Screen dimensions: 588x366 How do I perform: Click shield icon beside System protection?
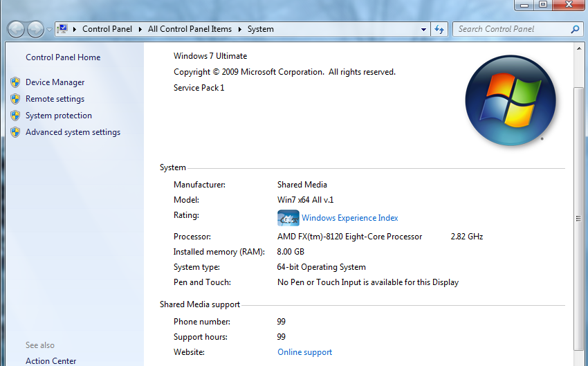(x=15, y=116)
